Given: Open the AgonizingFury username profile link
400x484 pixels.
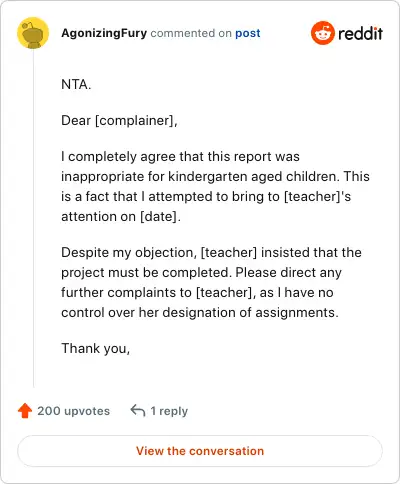Looking at the screenshot, I should pyautogui.click(x=104, y=33).
